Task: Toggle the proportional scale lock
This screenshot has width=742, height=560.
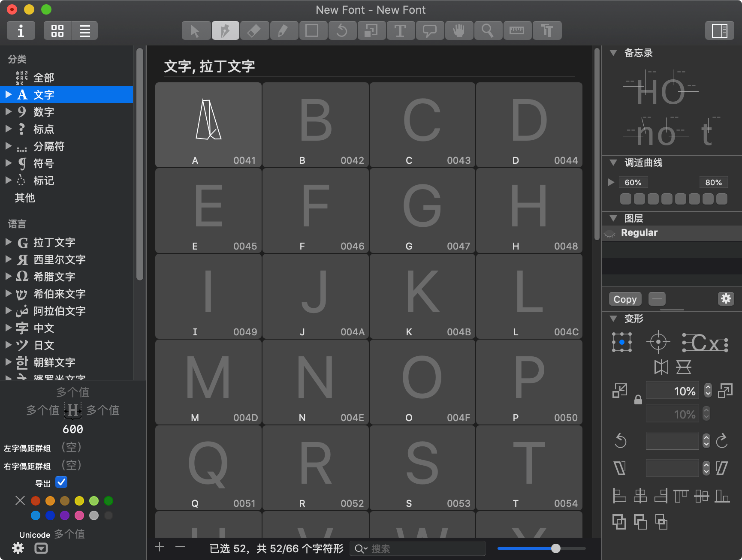Action: 638,400
